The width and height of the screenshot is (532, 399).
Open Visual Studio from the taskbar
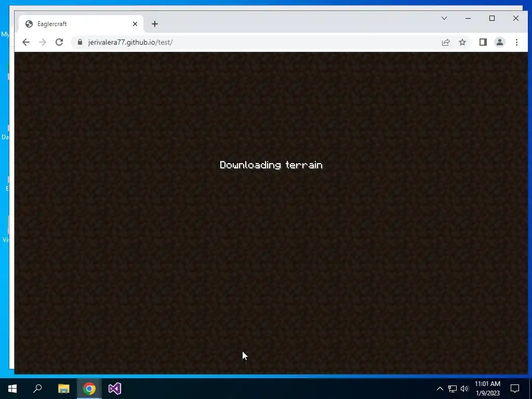click(x=115, y=389)
